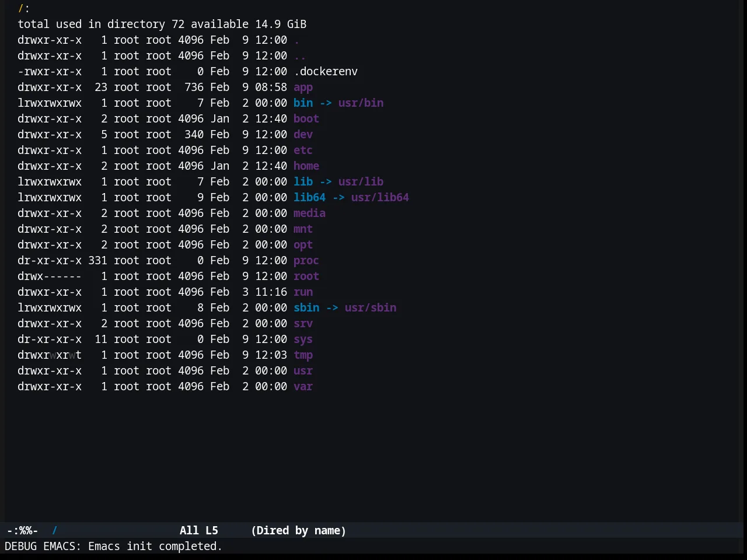The width and height of the screenshot is (747, 560).
Task: Click the sbin symlink name
Action: point(306,307)
